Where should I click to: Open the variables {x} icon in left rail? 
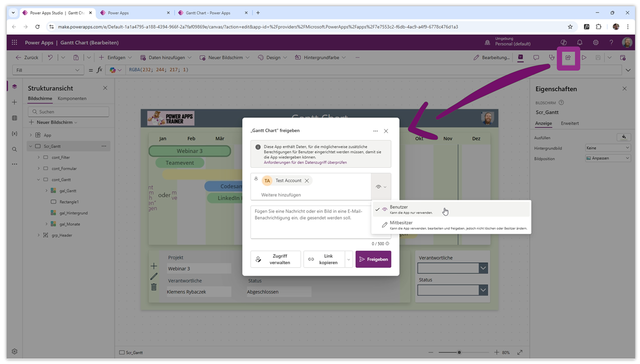pyautogui.click(x=14, y=134)
